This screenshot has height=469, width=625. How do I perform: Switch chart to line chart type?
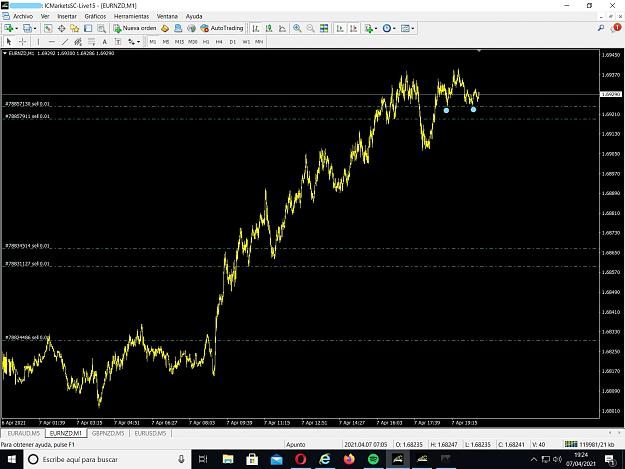[x=282, y=28]
